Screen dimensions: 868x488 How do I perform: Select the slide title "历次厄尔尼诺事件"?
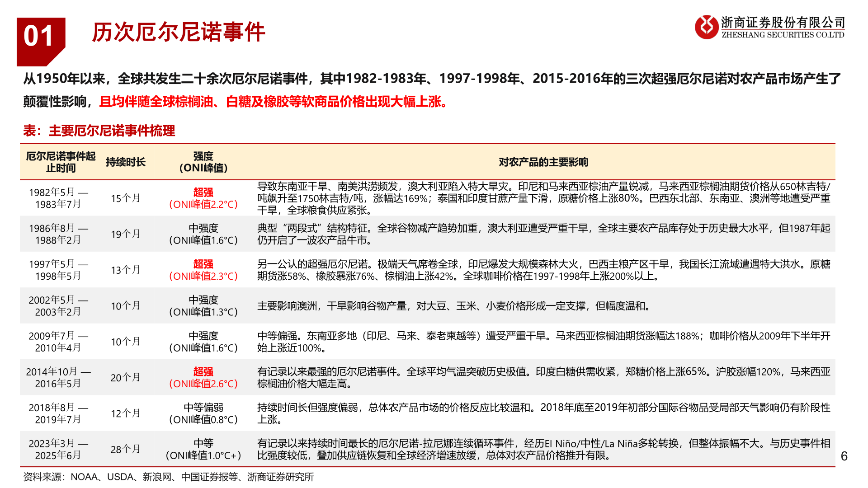tap(179, 33)
